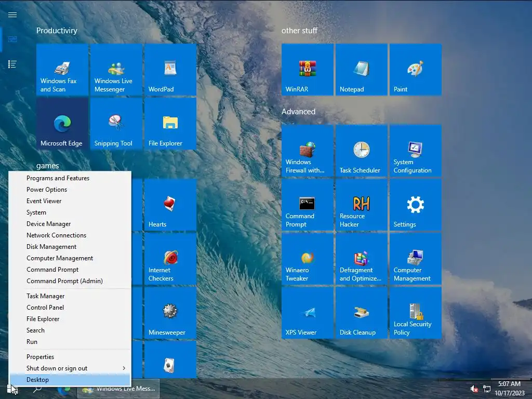Launch the Paint tile
The width and height of the screenshot is (532, 399).
[x=416, y=70]
